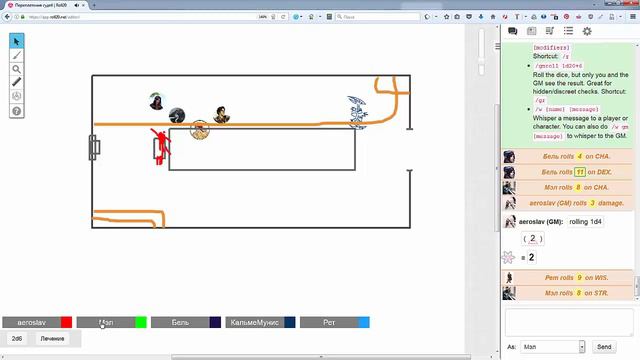
Task: Bookmark the page with the star icon
Action: point(447,17)
